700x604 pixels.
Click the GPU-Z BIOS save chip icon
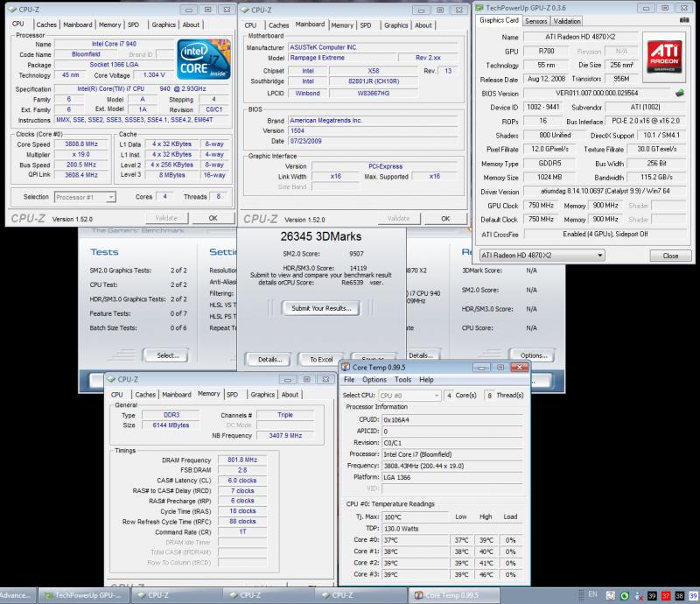click(x=680, y=93)
